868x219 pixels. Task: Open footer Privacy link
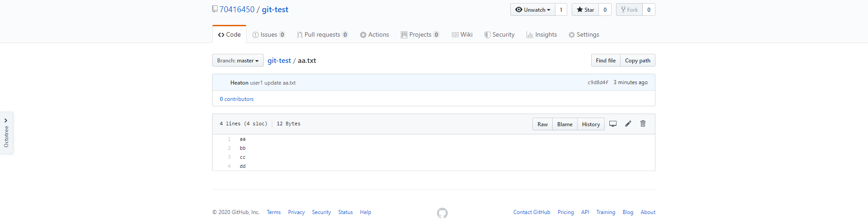pyautogui.click(x=296, y=212)
